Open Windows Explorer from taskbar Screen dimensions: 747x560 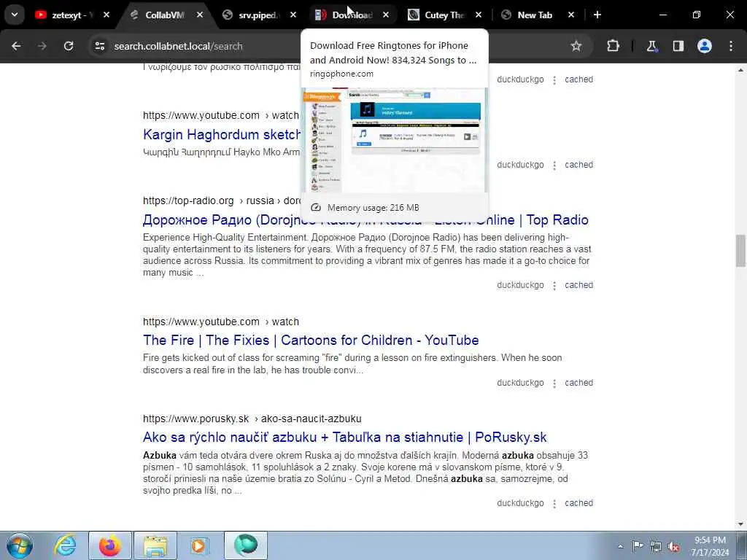coord(155,545)
